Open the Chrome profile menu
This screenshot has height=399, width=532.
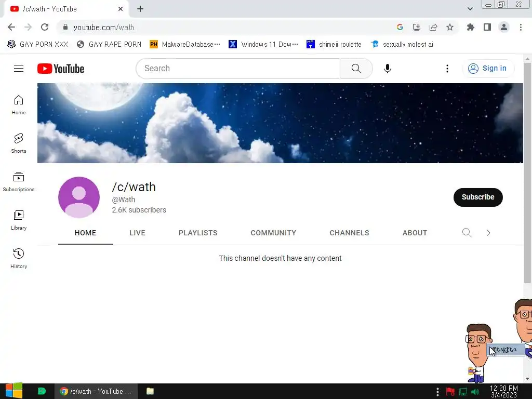click(x=504, y=27)
